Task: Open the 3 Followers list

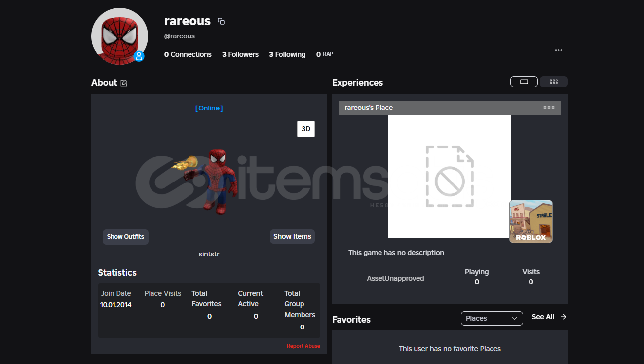Action: pos(240,54)
